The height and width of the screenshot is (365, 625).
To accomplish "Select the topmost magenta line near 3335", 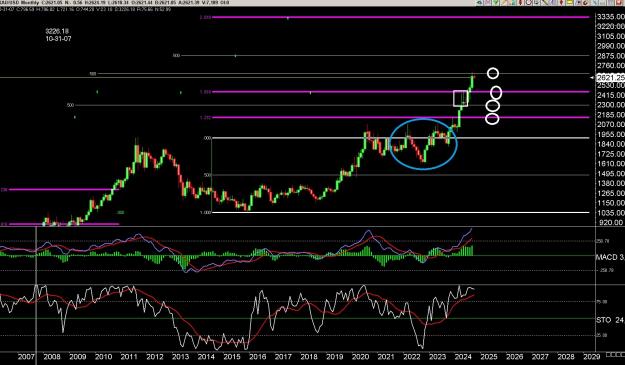I will (401, 17).
